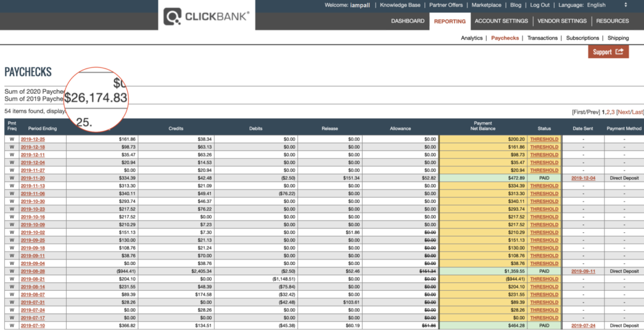Open Date Sent link 2019-12-04
This screenshot has width=644, height=331.
point(583,178)
